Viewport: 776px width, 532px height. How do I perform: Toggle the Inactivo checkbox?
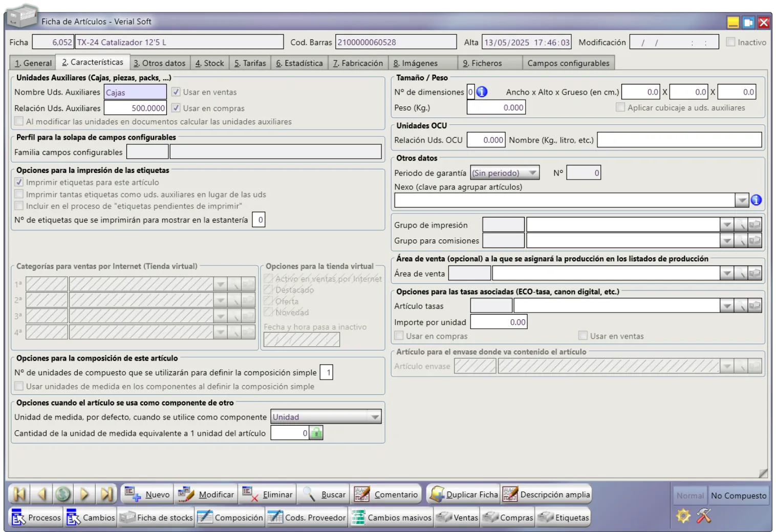pyautogui.click(x=730, y=42)
